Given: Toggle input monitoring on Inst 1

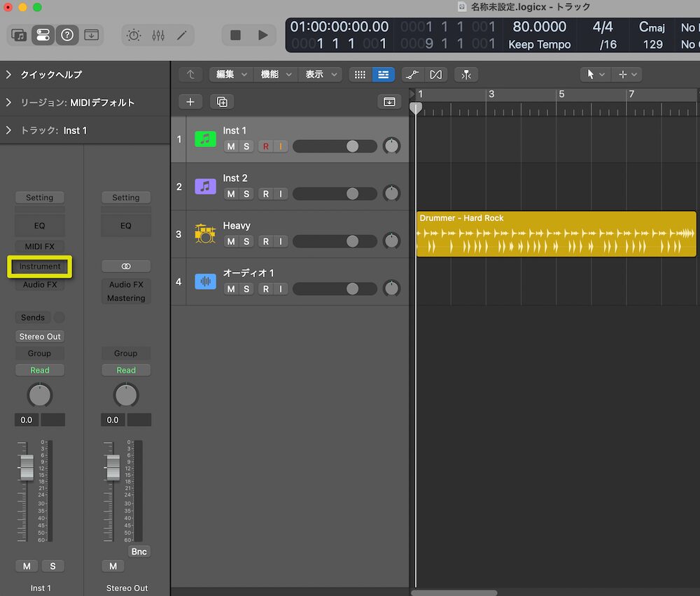Looking at the screenshot, I should (281, 146).
